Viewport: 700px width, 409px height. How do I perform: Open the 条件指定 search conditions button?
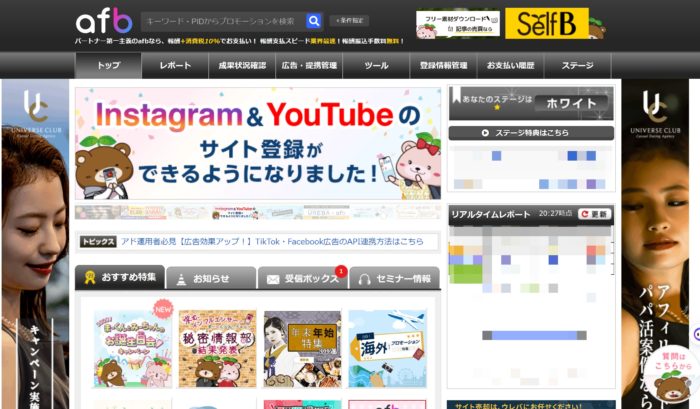349,20
